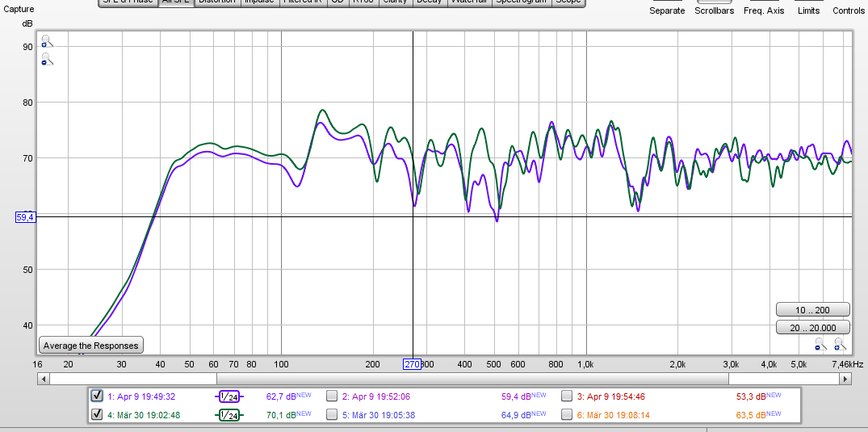Click the purple 1/24 smoothing swatch
868x432 pixels.
(229, 396)
